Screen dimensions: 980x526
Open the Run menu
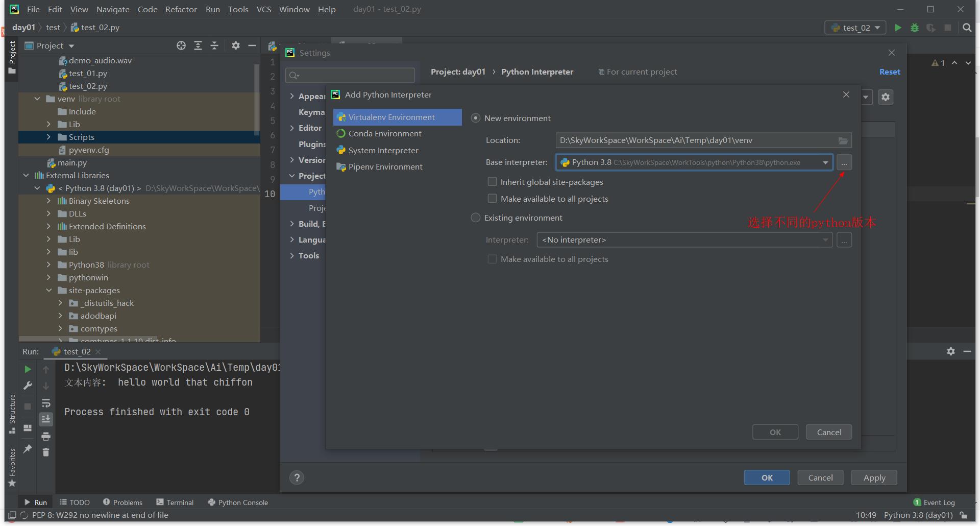point(212,9)
